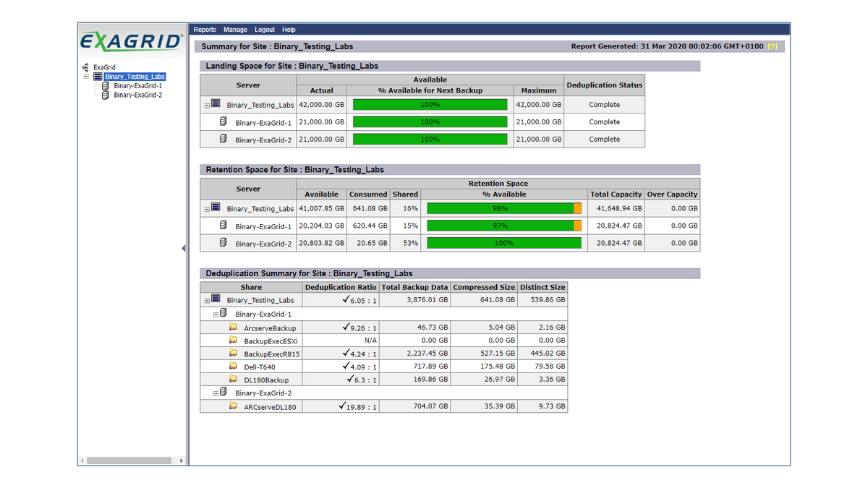The height and width of the screenshot is (488, 868).
Task: Click the ExaGrid root node icon in the sidebar
Action: pyautogui.click(x=86, y=67)
